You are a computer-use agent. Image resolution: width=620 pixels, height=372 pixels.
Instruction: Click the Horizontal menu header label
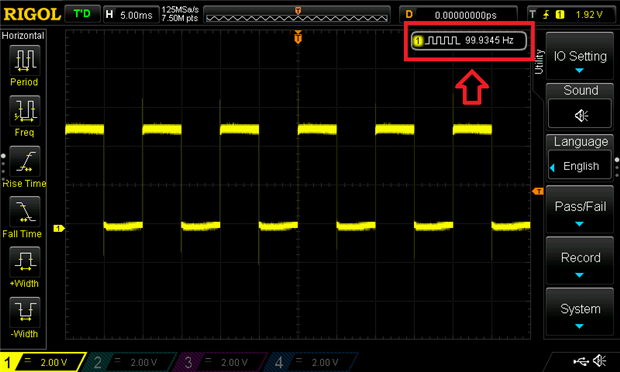point(23,36)
